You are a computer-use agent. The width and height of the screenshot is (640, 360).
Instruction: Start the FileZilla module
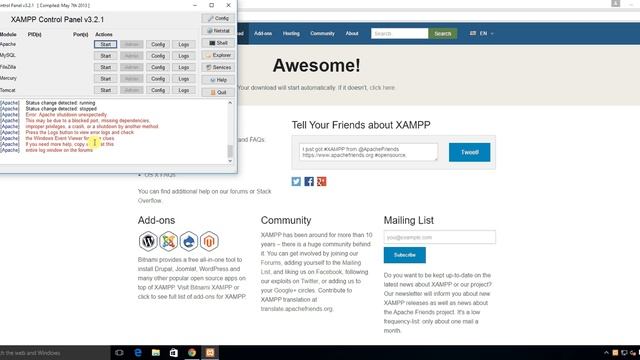click(105, 67)
